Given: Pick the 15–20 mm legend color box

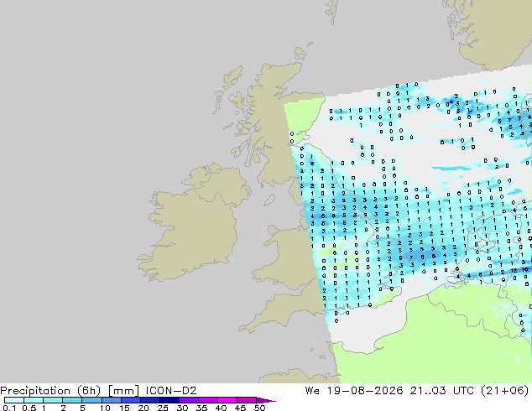Looking at the screenshot, I should tap(130, 400).
